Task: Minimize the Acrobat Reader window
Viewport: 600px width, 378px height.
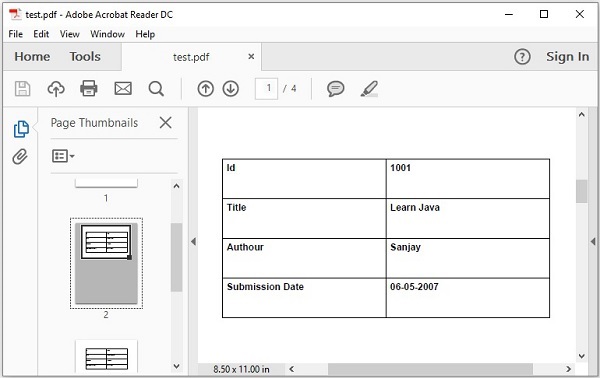Action: coord(509,15)
